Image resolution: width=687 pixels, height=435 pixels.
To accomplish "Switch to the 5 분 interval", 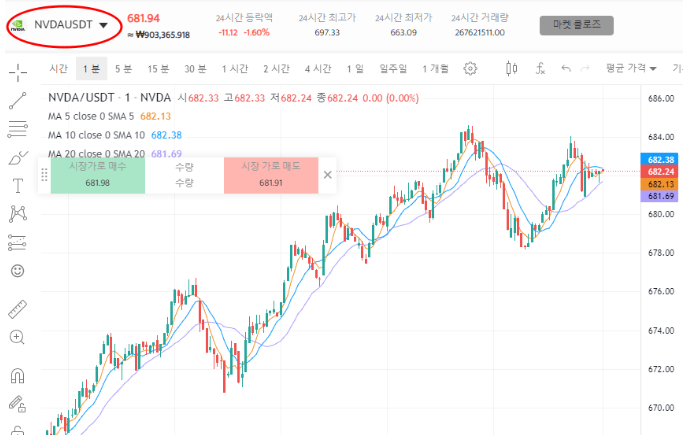I will 124,69.
